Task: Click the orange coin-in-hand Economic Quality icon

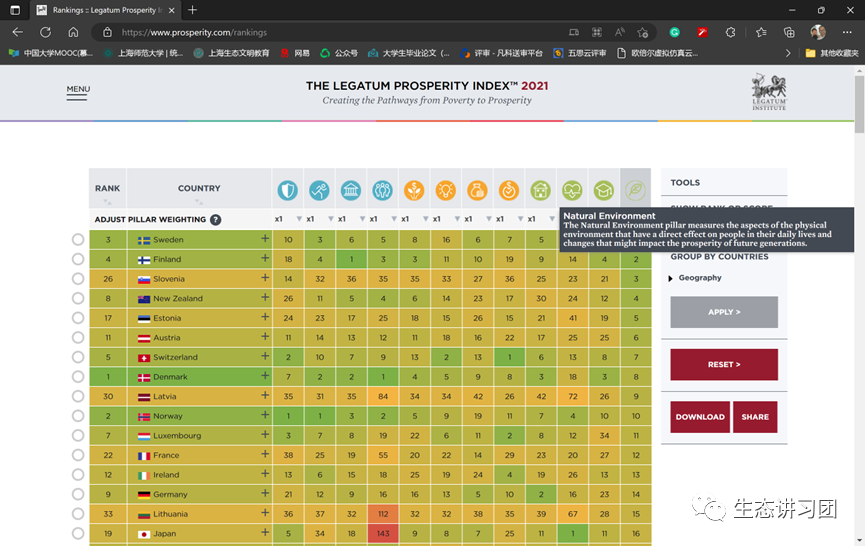Action: [509, 190]
